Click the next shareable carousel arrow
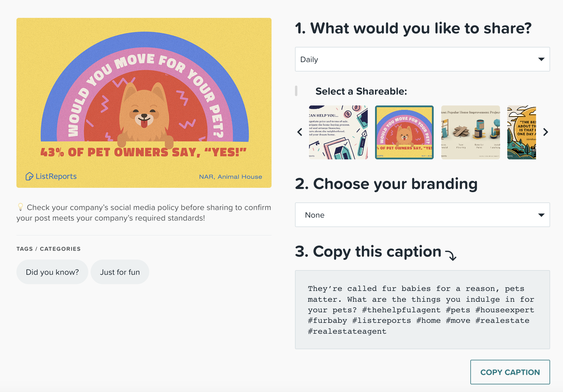 coord(545,132)
